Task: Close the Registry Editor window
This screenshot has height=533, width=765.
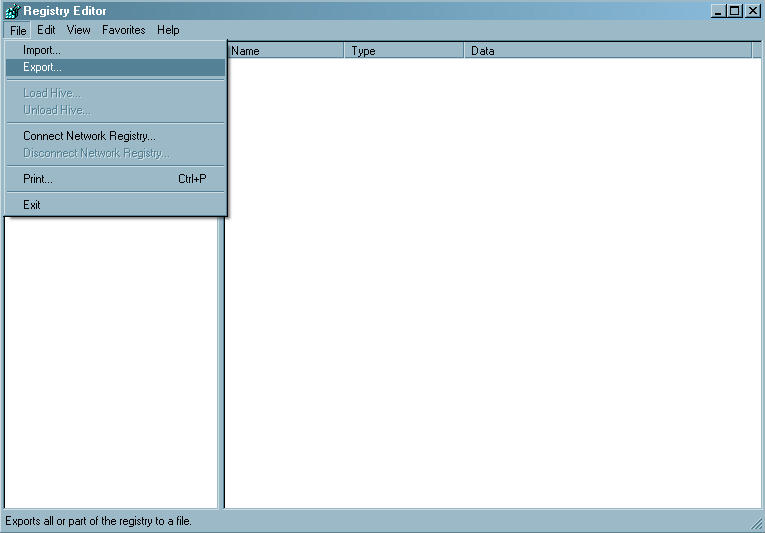Action: pyautogui.click(x=753, y=11)
